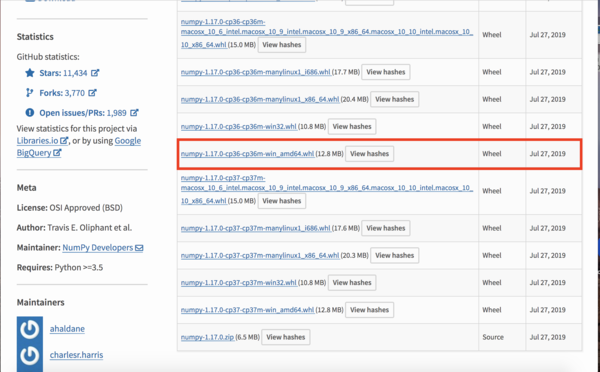Screen dimensions: 600x372
Task: Download numpy-1.17.0-cp37-cp37m-manylinux1_x86_64.whl
Action: click(260, 255)
